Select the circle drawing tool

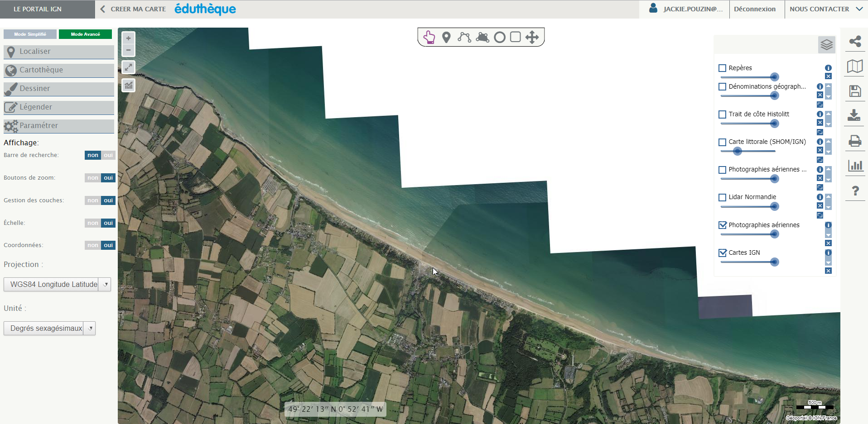pyautogui.click(x=499, y=37)
